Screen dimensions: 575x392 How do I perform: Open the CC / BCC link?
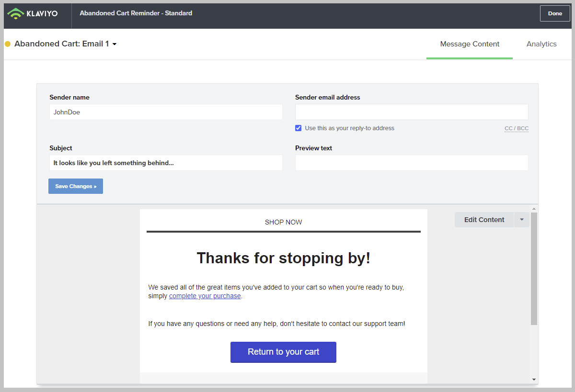[x=516, y=128]
